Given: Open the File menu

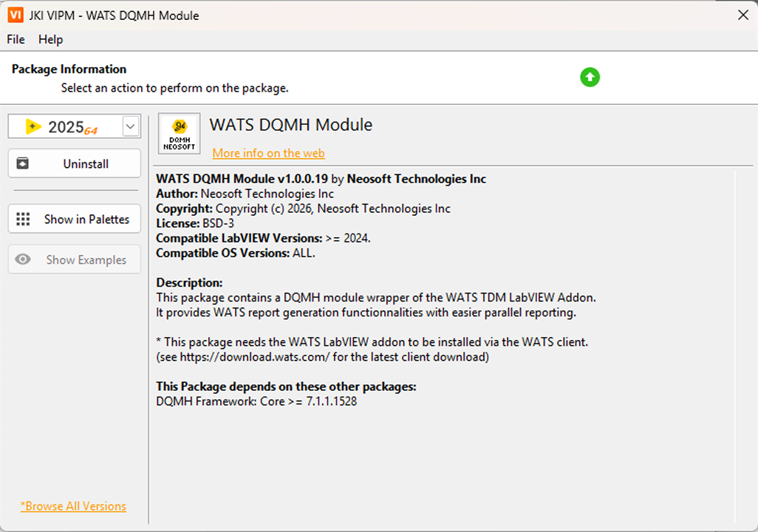Looking at the screenshot, I should click(x=15, y=39).
